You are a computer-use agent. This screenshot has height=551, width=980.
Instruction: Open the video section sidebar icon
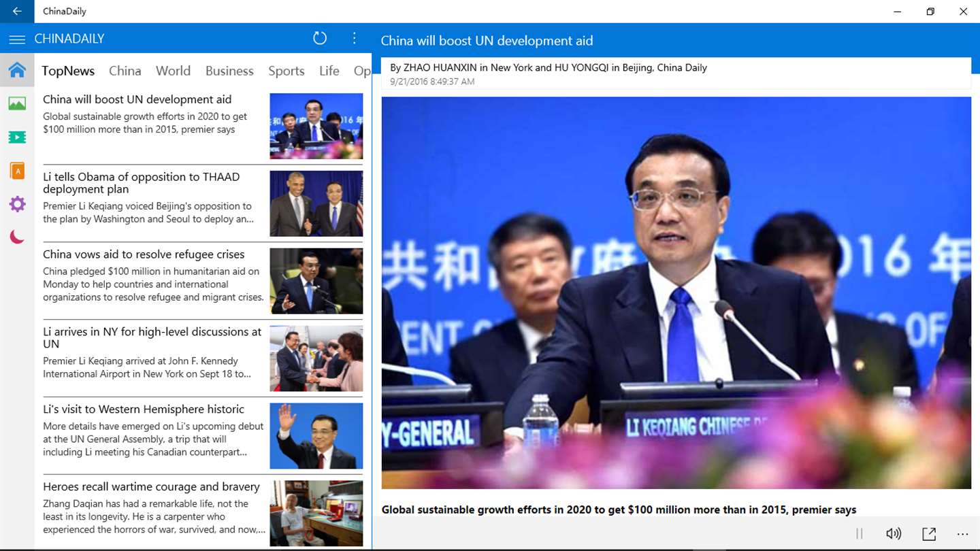click(17, 137)
